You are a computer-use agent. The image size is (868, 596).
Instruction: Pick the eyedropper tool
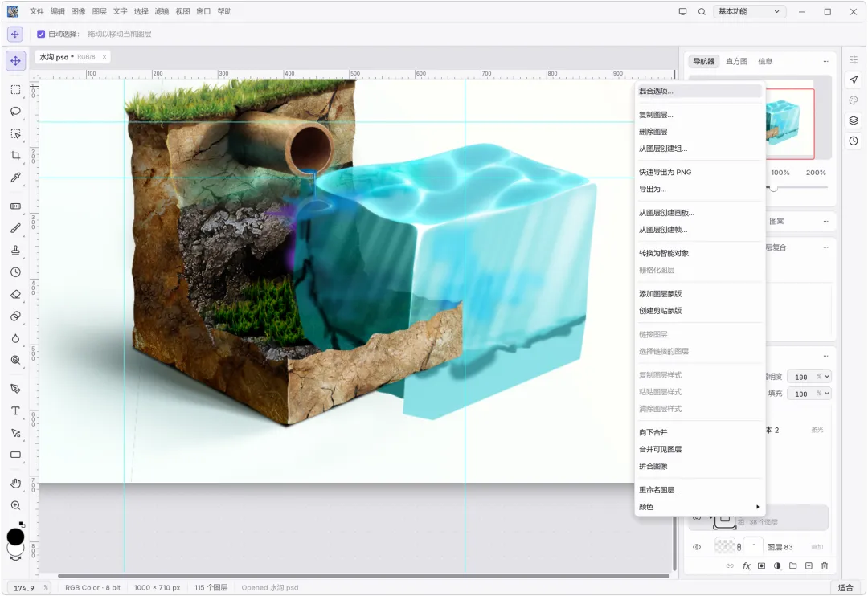coord(15,178)
